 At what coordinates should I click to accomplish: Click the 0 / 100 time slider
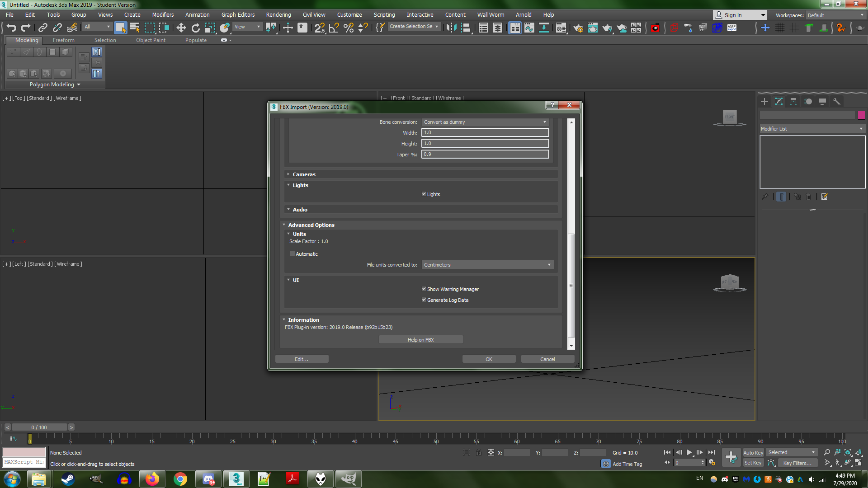(39, 427)
